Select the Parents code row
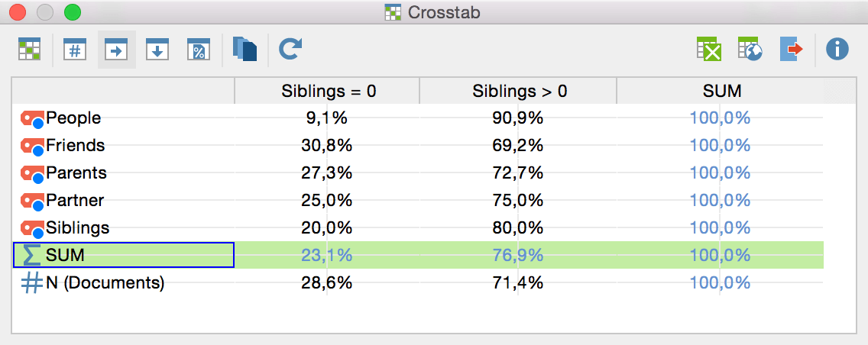The image size is (868, 345). (418, 173)
